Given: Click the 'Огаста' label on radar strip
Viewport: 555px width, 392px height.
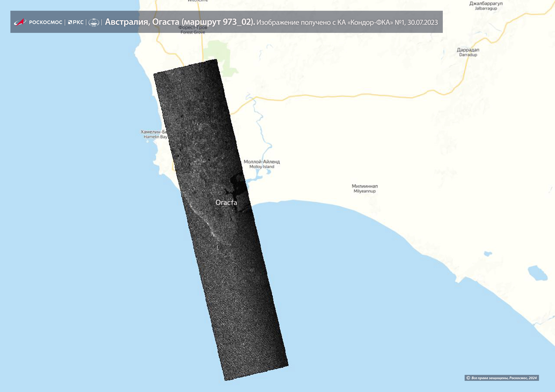Looking at the screenshot, I should (x=226, y=202).
